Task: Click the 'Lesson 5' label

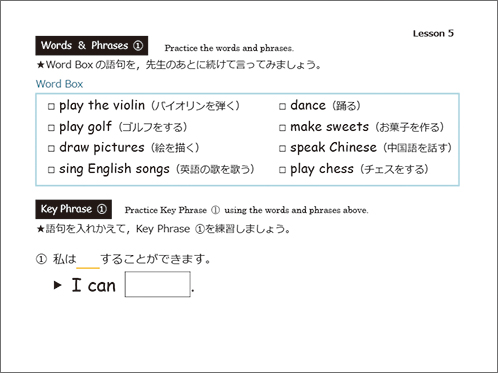Action: tap(433, 33)
